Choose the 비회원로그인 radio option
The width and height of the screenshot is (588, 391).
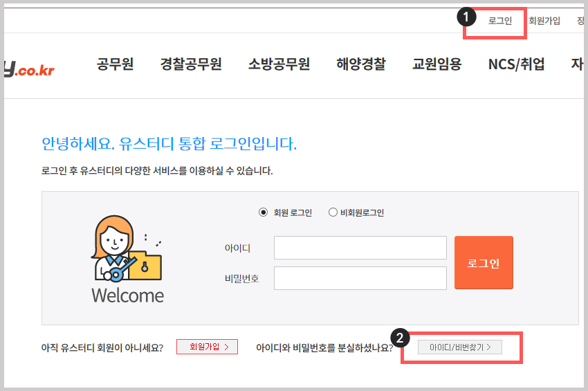(x=333, y=212)
